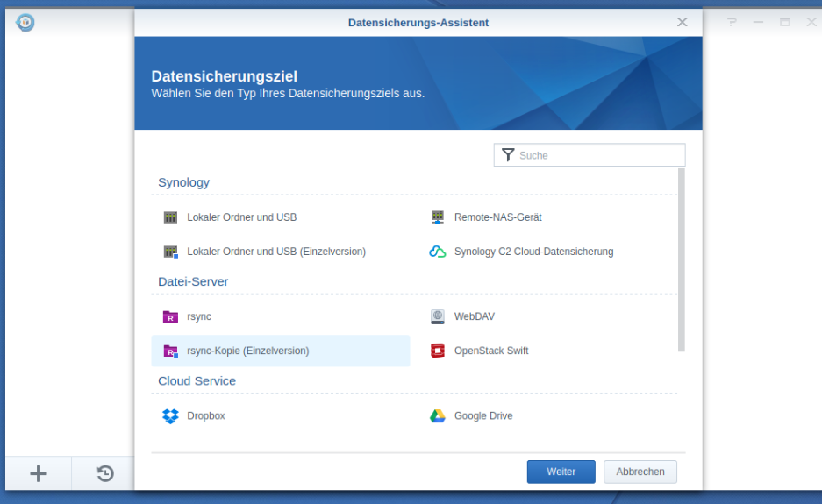Close the Datensicherungs-Assistent dialog
This screenshot has height=504, width=822.
(682, 22)
